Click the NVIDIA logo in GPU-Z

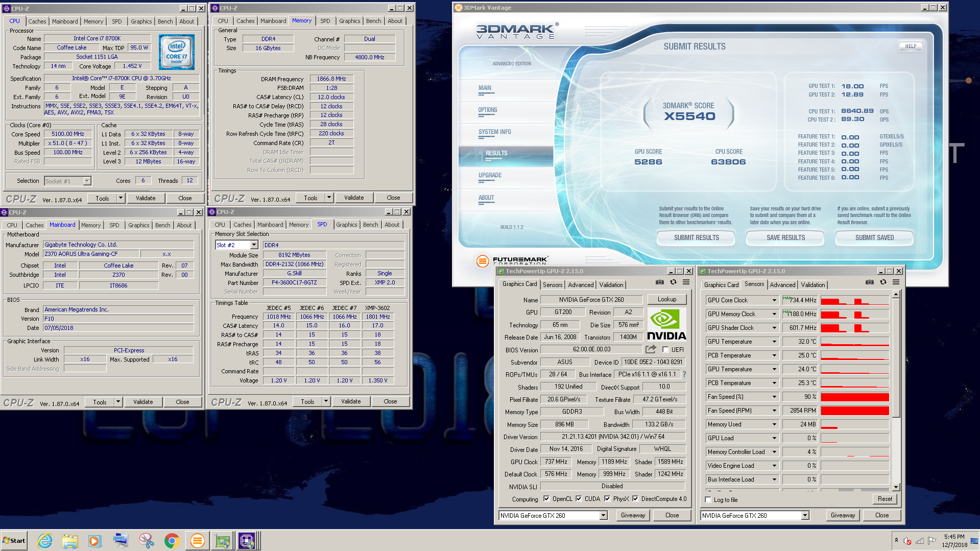coord(666,324)
